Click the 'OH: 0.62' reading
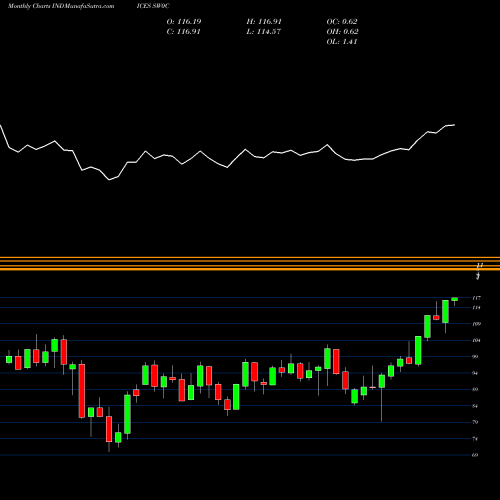 tap(343, 32)
